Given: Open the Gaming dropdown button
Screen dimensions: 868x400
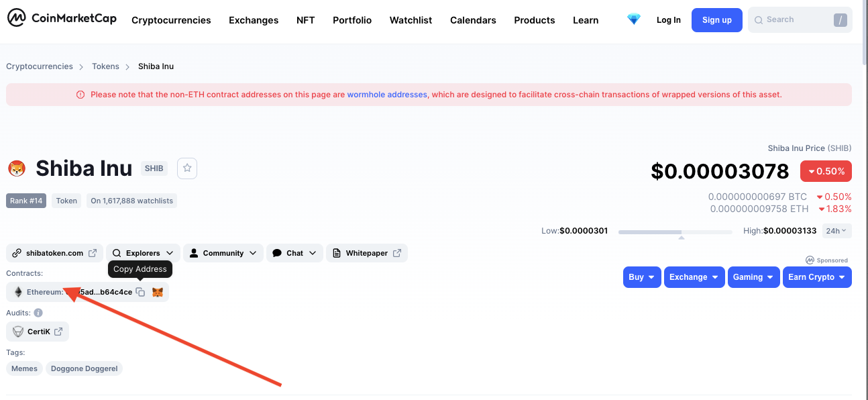Looking at the screenshot, I should point(754,277).
